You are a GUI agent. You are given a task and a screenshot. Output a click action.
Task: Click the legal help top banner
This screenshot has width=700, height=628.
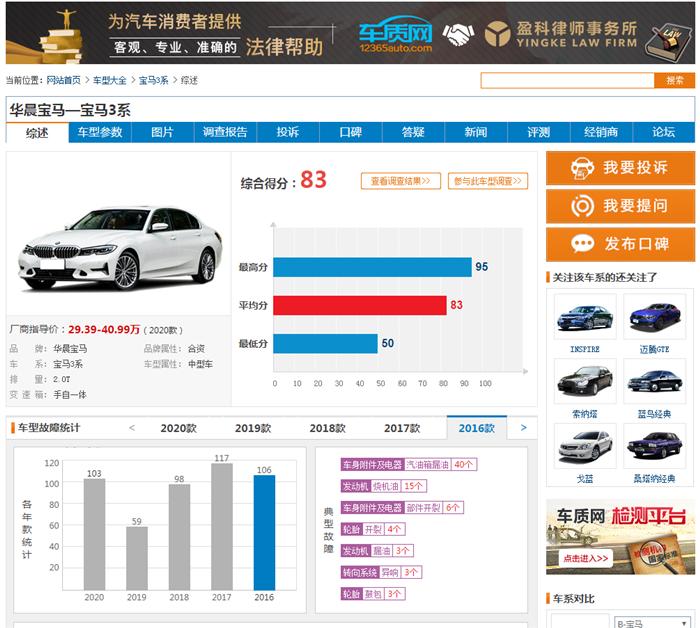point(350,33)
